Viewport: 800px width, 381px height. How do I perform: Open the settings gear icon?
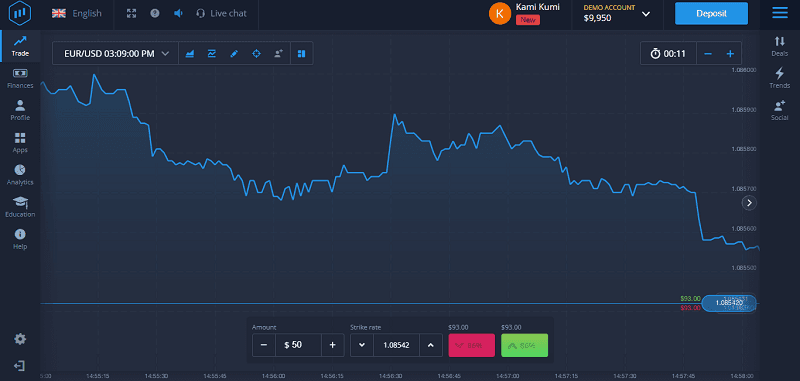[20, 339]
